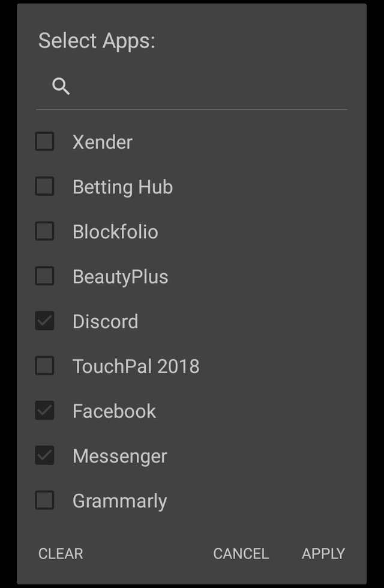The image size is (384, 588).
Task: Focus the app search input field
Action: (x=191, y=86)
